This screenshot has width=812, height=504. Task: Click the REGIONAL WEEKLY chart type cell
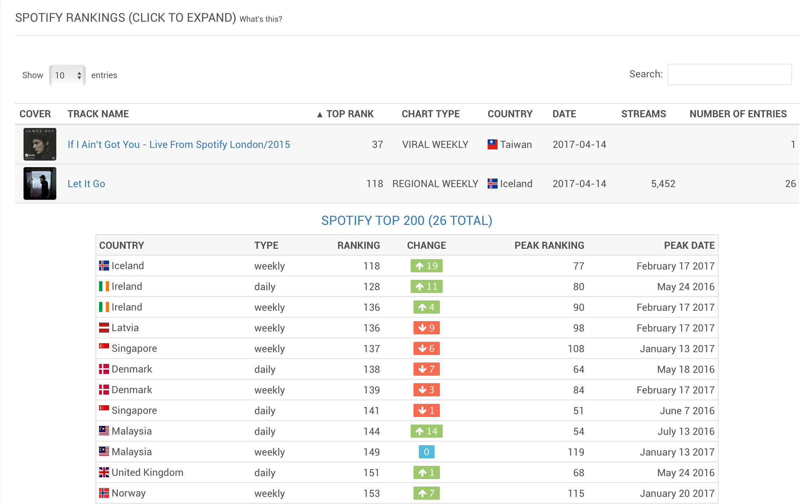click(435, 184)
